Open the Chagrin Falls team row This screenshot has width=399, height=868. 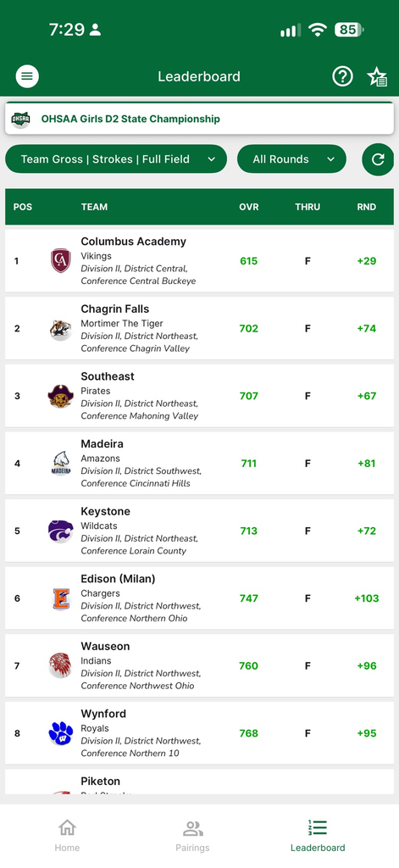pos(199,328)
